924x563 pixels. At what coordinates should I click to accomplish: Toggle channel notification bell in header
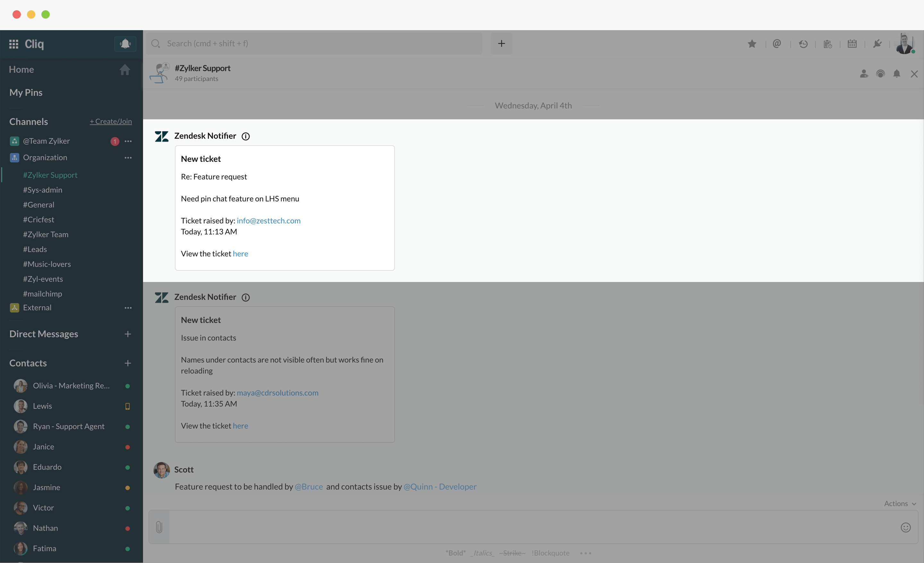point(896,74)
